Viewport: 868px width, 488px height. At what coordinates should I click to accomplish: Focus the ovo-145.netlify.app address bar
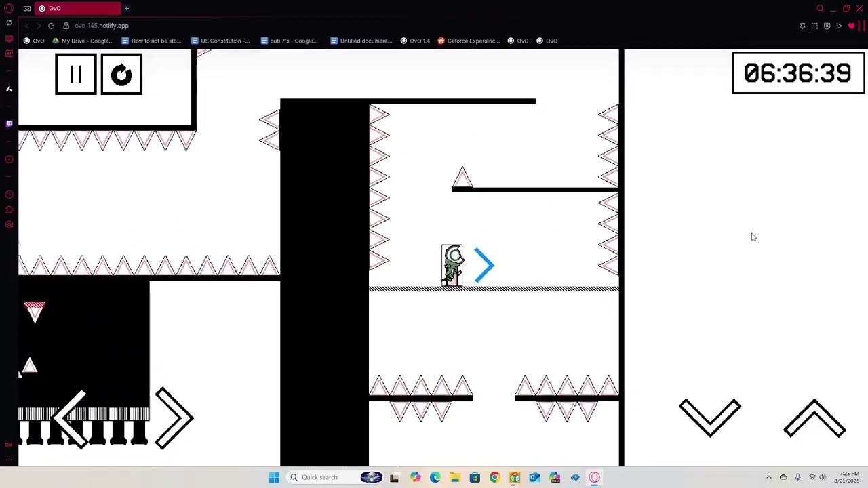click(102, 26)
